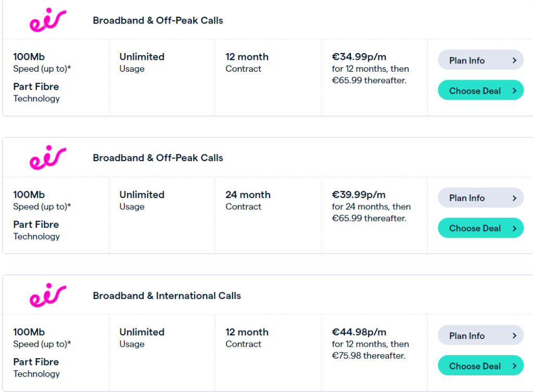
Task: Click the €39.99p/m price text
Action: pos(359,194)
